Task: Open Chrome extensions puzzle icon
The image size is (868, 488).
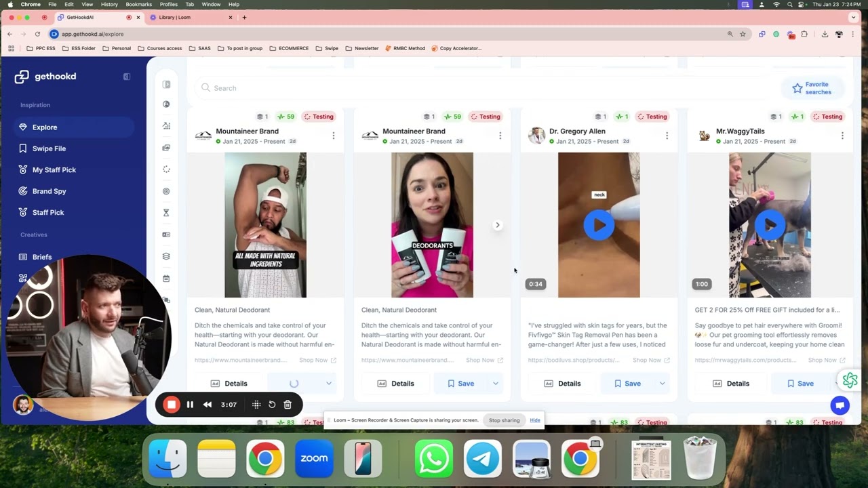Action: (804, 34)
